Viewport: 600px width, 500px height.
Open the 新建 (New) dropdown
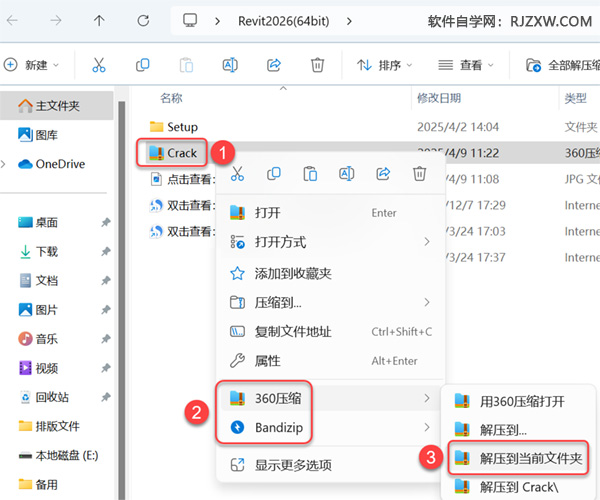(x=31, y=65)
